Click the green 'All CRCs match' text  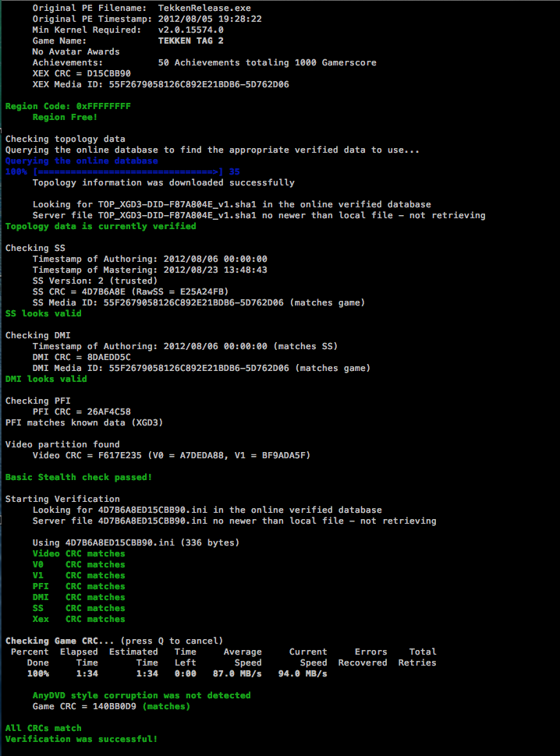[44, 728]
